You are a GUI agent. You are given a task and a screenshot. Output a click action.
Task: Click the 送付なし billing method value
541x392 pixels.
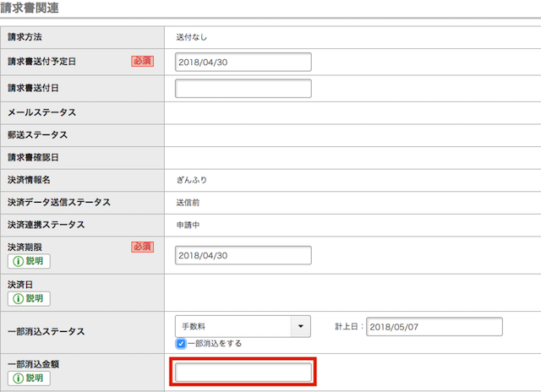[192, 37]
